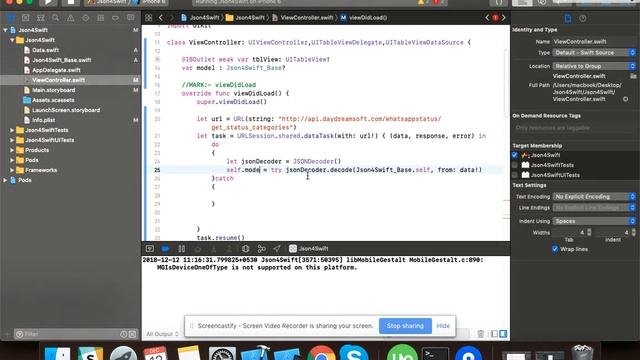This screenshot has width=640, height=360.
Task: Open the Source Control navigator
Action: click(x=25, y=18)
